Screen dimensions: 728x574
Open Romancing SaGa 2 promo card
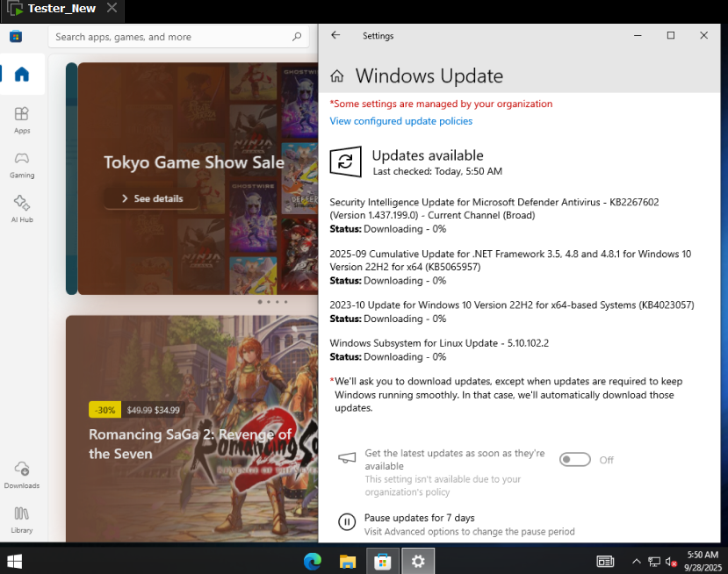(191, 428)
